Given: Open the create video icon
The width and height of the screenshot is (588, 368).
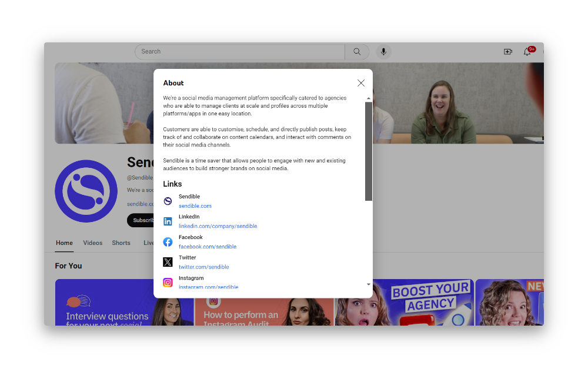Looking at the screenshot, I should pyautogui.click(x=508, y=52).
